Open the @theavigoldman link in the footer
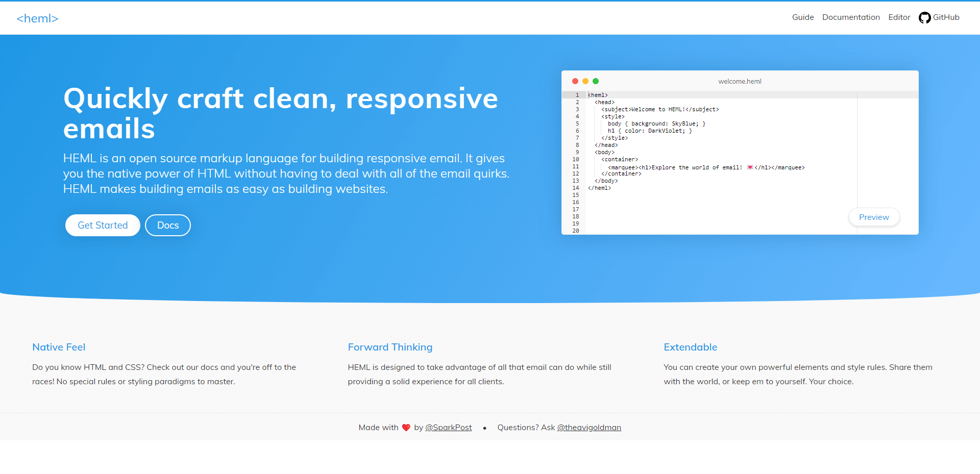 point(589,428)
